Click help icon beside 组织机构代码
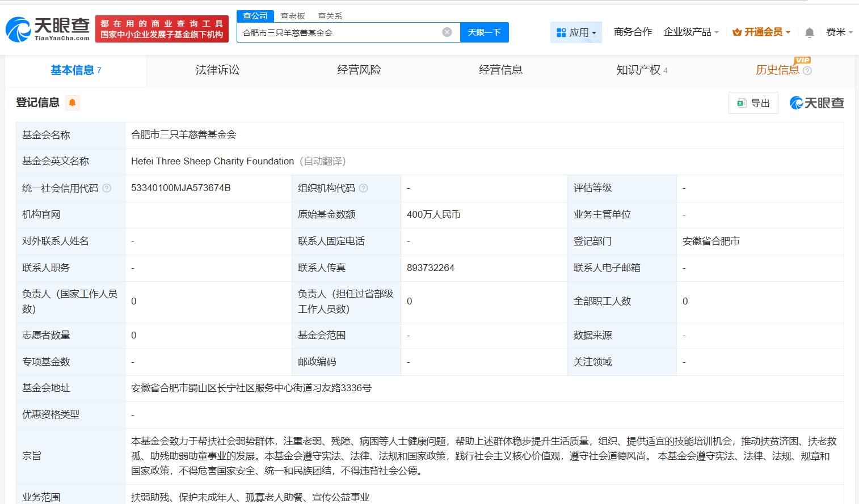The height and width of the screenshot is (504, 859). (364, 188)
